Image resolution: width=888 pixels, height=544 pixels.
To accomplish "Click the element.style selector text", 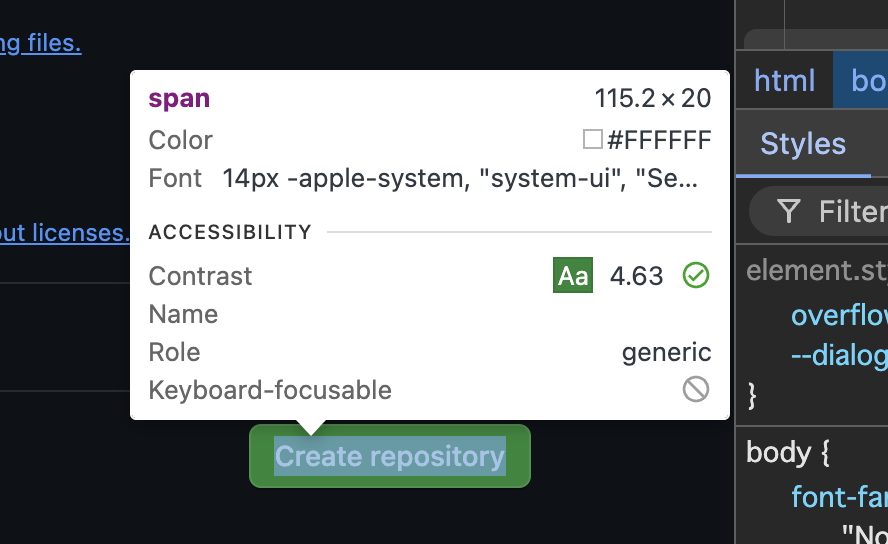I will [817, 271].
